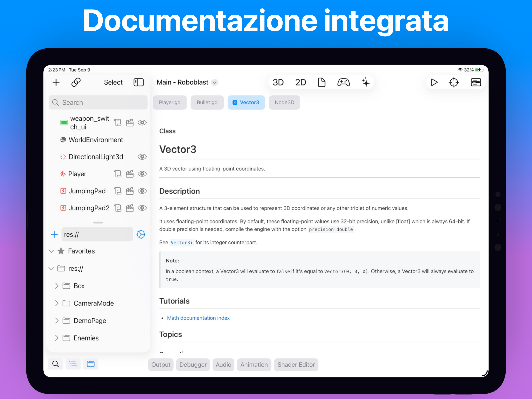Open the Player node script icon
The width and height of the screenshot is (532, 399).
point(118,174)
